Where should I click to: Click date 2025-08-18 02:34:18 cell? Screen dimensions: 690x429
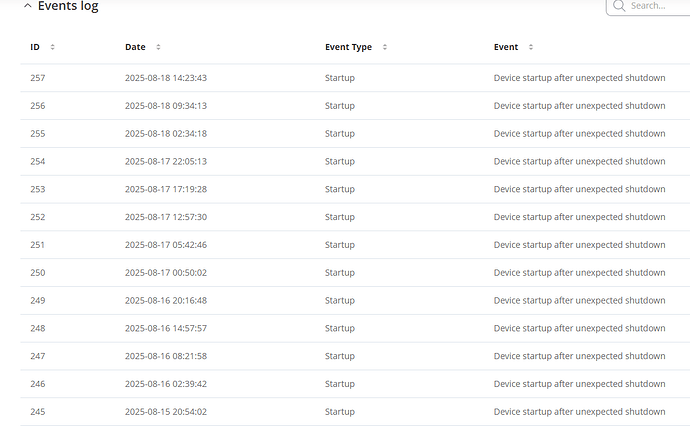click(x=166, y=134)
